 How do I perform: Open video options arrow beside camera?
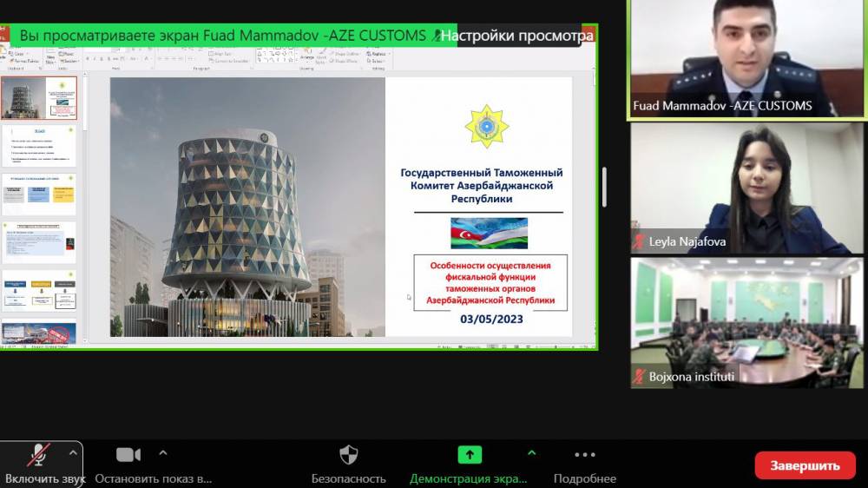pos(162,452)
